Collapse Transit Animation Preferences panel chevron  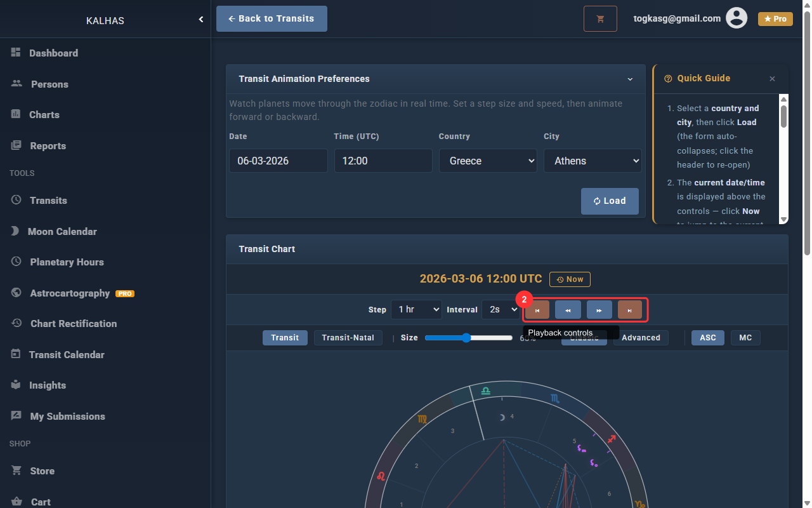[x=630, y=79]
